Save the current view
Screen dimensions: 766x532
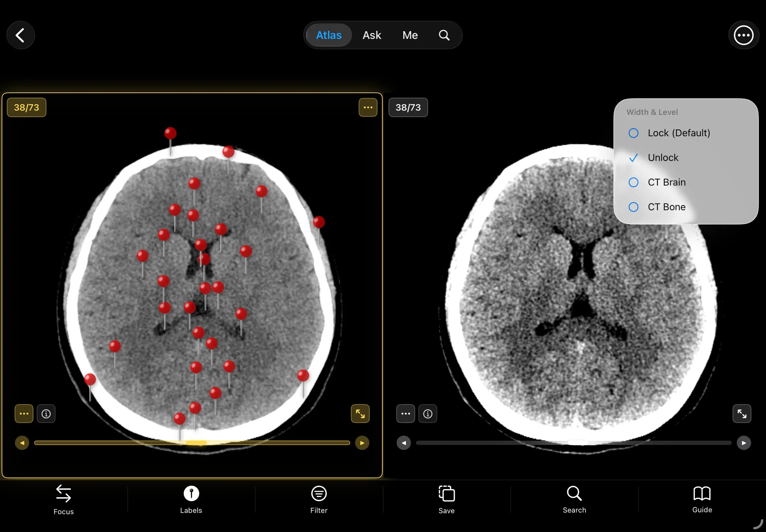(x=446, y=499)
